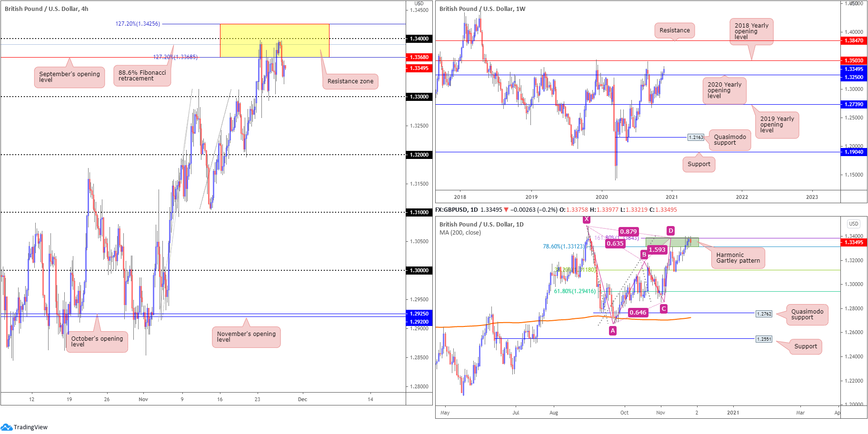Click the red 1.33680 price label on 4h axis
868x434 pixels.
pos(419,57)
